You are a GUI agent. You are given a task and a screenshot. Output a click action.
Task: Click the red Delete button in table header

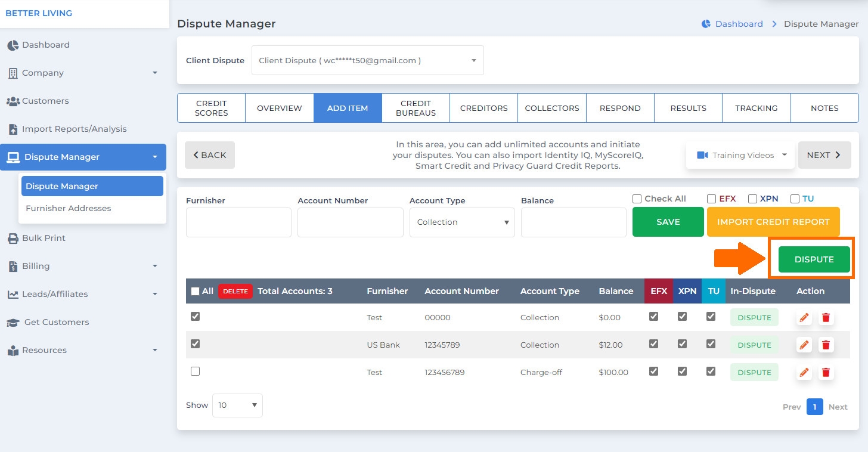[235, 292]
